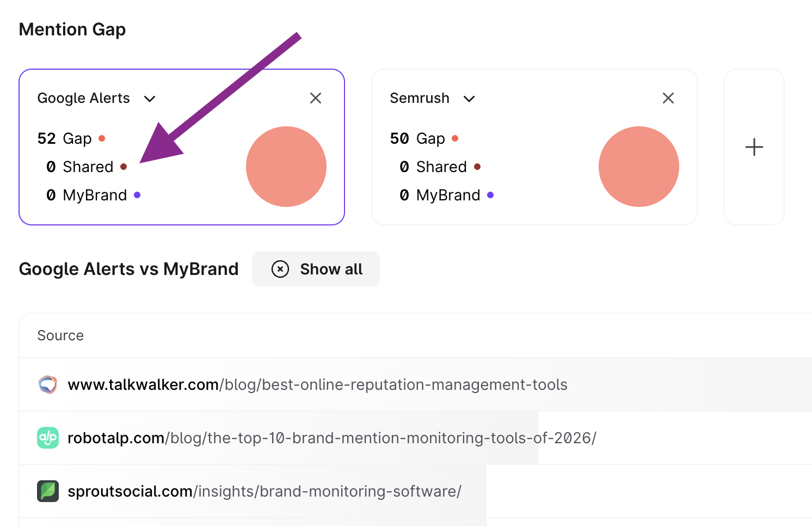Click the Google Alerts card title

(84, 98)
